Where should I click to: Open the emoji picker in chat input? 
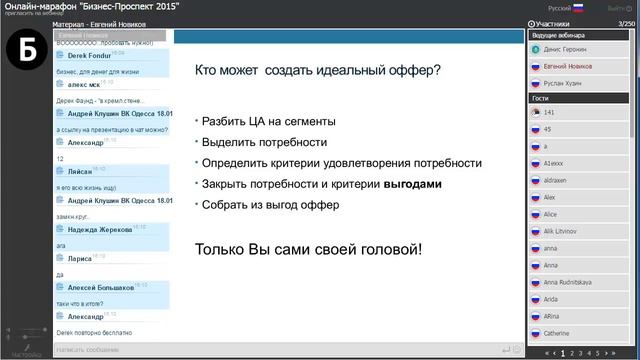point(517,349)
